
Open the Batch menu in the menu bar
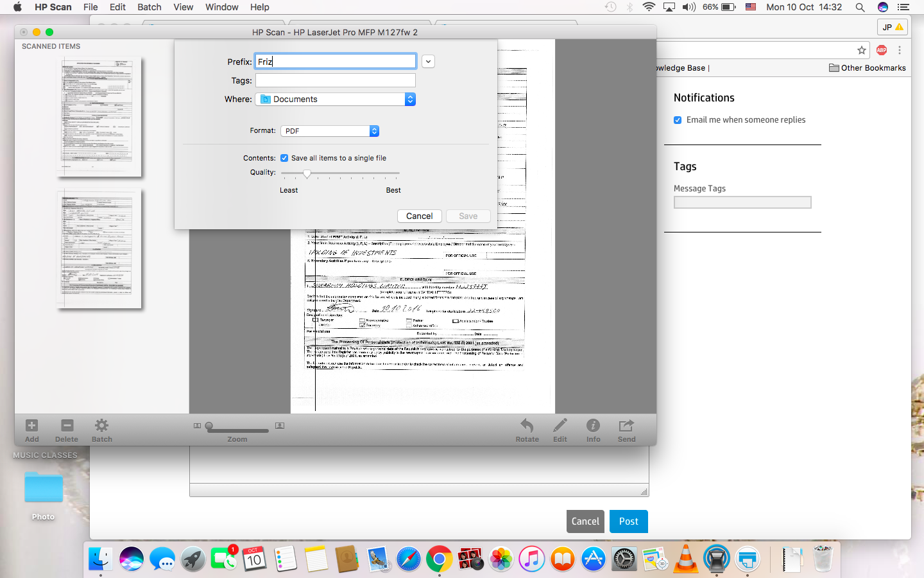[x=149, y=7]
